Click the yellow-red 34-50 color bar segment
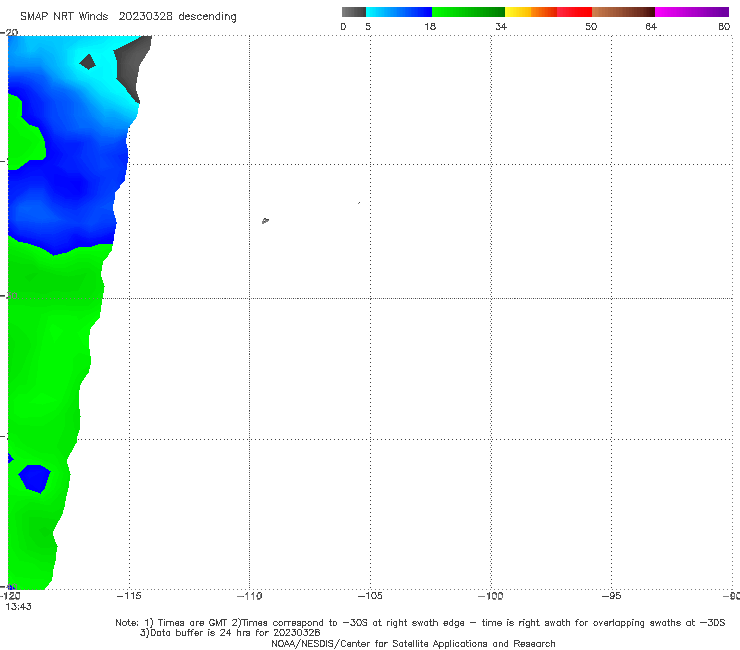Image resolution: width=740 pixels, height=650 pixels. coord(548,12)
